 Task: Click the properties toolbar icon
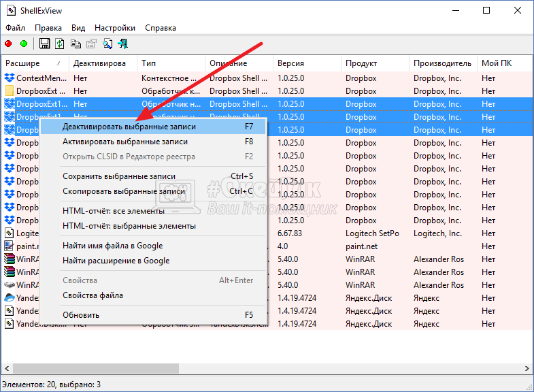(91, 44)
